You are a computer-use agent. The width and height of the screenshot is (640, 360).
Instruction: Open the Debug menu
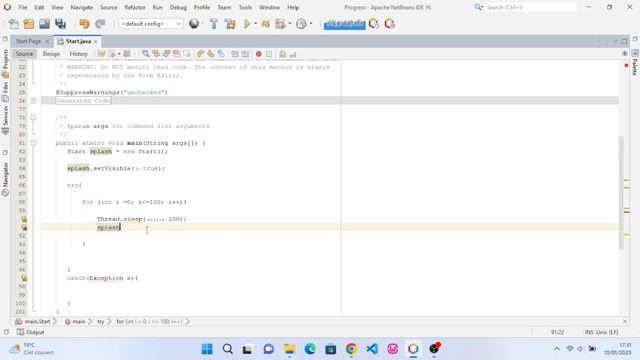[178, 7]
